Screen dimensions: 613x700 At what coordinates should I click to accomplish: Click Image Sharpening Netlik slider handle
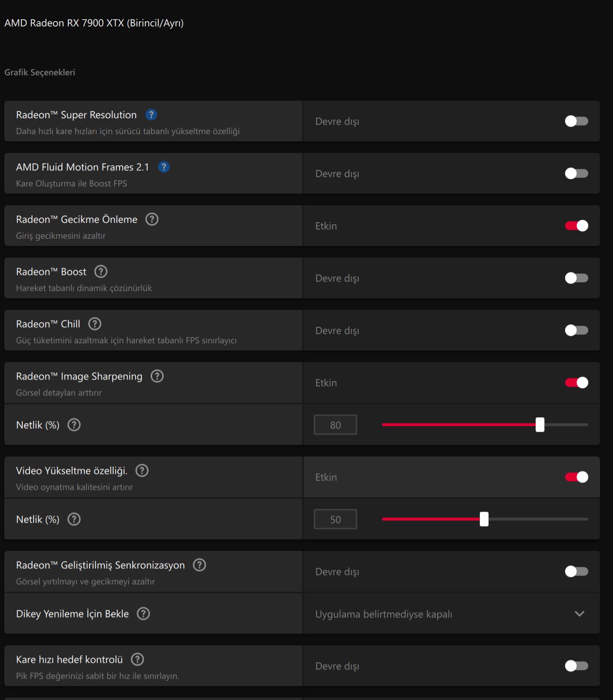tap(540, 425)
